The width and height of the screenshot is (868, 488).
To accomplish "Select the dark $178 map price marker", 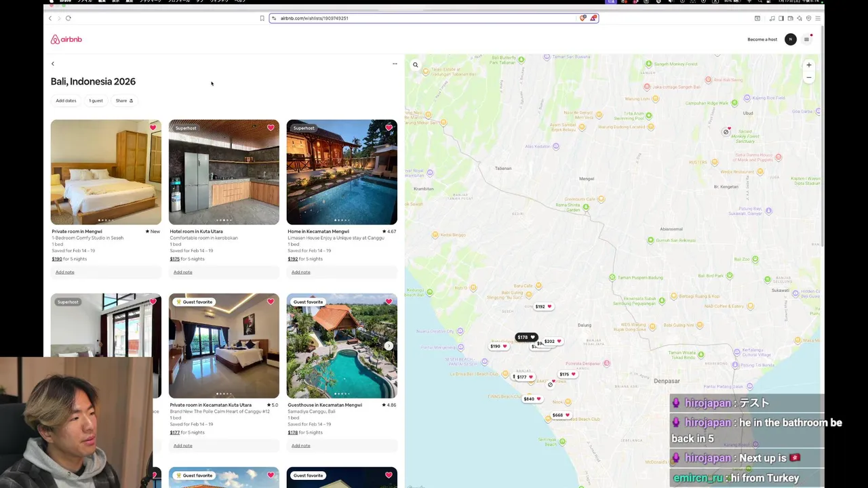I will coord(526,337).
